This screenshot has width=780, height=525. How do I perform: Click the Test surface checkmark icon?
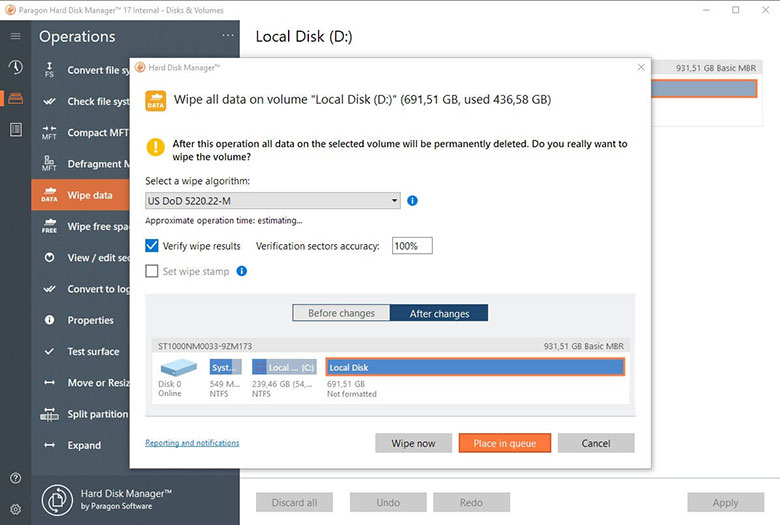pyautogui.click(x=49, y=351)
